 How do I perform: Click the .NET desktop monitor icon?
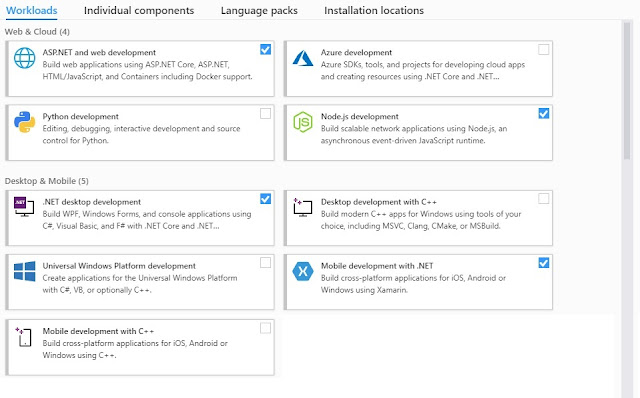(x=24, y=207)
